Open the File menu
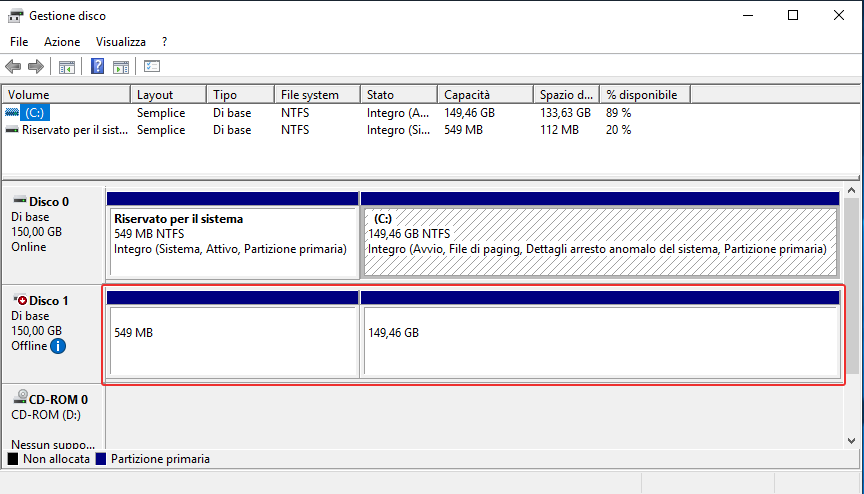The width and height of the screenshot is (864, 494). pyautogui.click(x=19, y=42)
